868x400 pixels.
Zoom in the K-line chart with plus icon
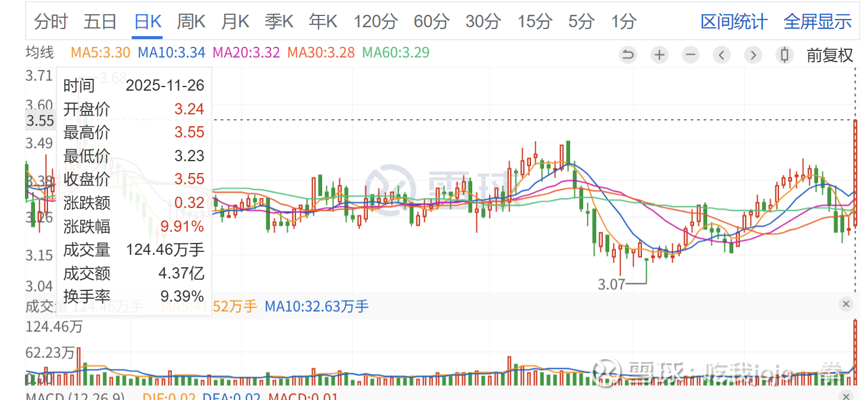[659, 55]
